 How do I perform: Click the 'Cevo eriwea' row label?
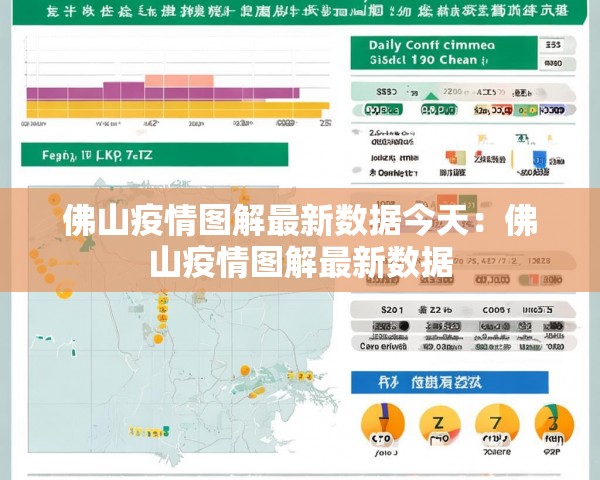(x=383, y=346)
